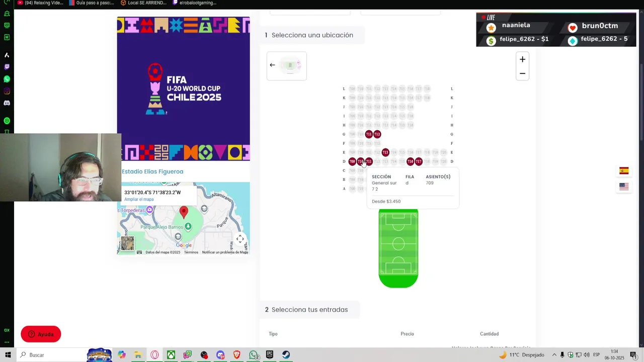Screen dimensions: 644x362
Task: Open WhatsApp from taskbar
Action: [254, 355]
